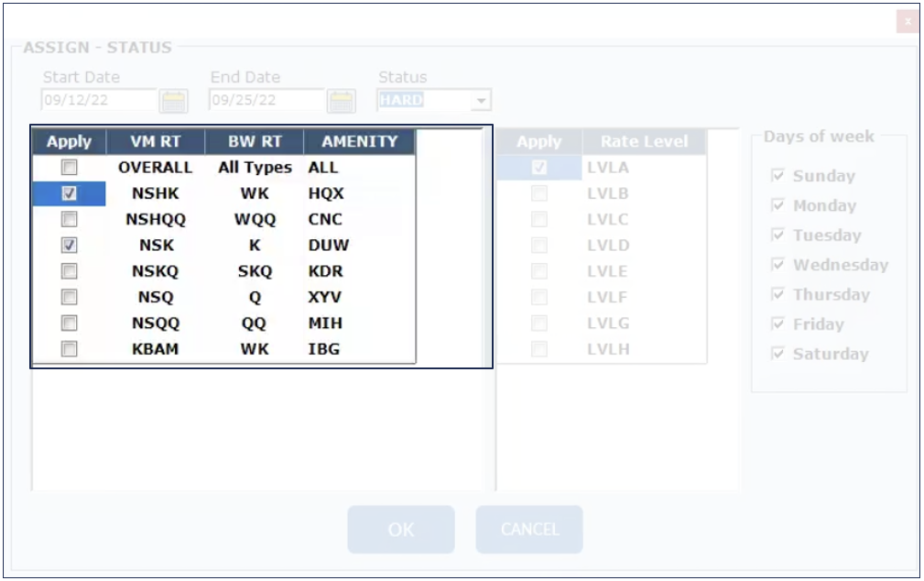This screenshot has height=581, width=924.
Task: Click the AMENITY column header
Action: 359,141
